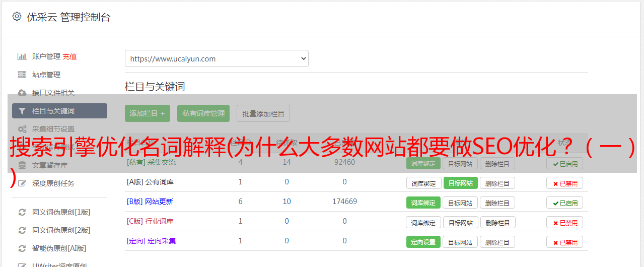Click the 批量添加栏目 button

(x=263, y=113)
